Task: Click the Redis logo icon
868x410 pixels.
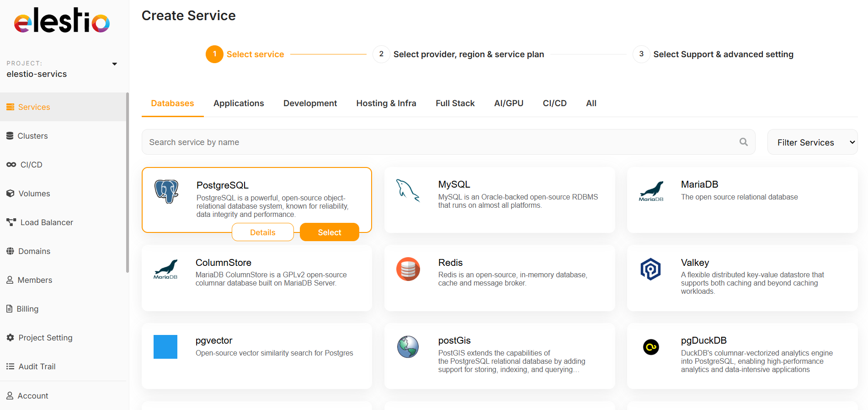Action: pos(408,269)
